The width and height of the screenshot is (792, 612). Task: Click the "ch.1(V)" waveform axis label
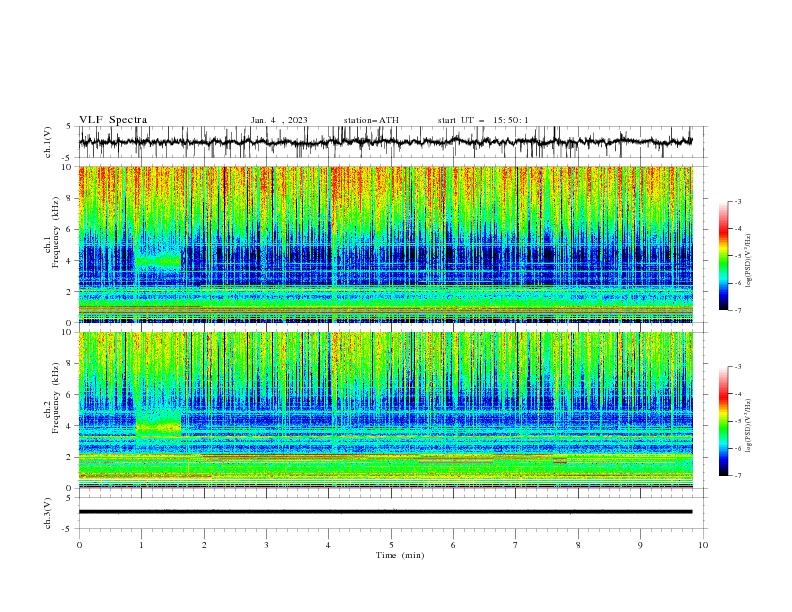[48, 142]
